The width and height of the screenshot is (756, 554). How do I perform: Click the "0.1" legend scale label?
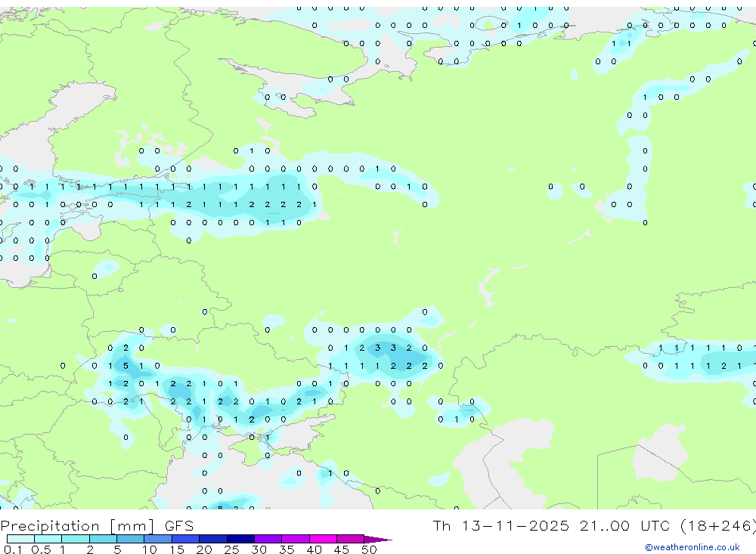pos(13,549)
